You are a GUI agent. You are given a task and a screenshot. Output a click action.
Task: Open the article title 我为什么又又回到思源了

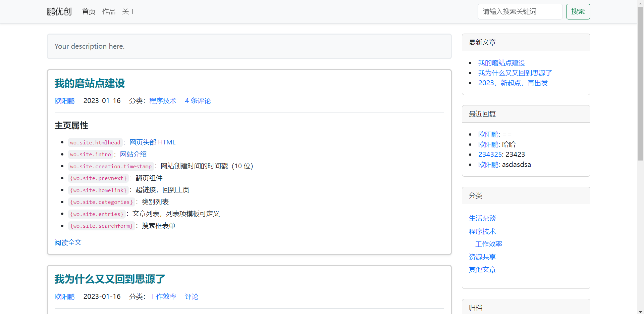click(x=110, y=279)
